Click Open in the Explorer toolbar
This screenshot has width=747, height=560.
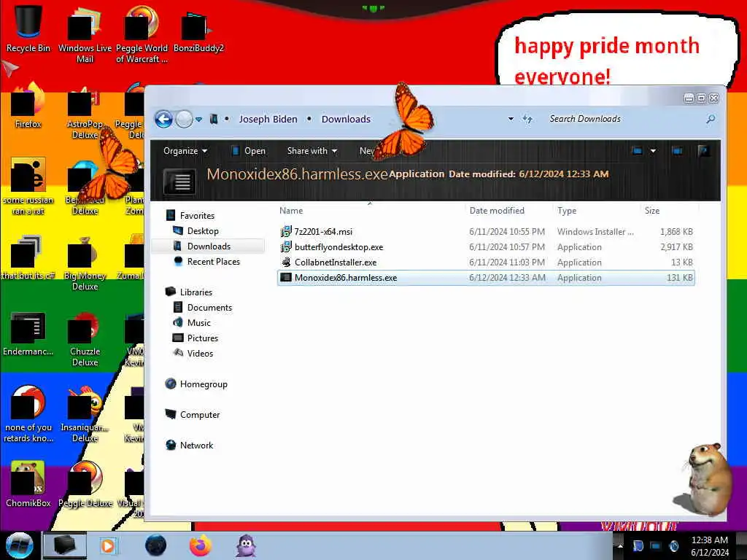pyautogui.click(x=249, y=151)
